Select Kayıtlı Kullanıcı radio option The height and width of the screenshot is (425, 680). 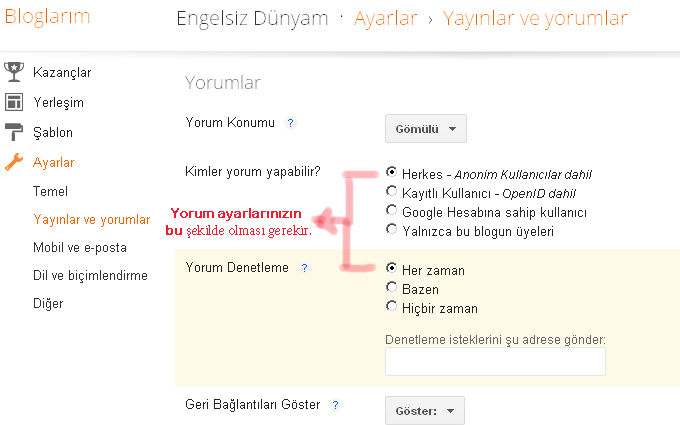pos(391,192)
